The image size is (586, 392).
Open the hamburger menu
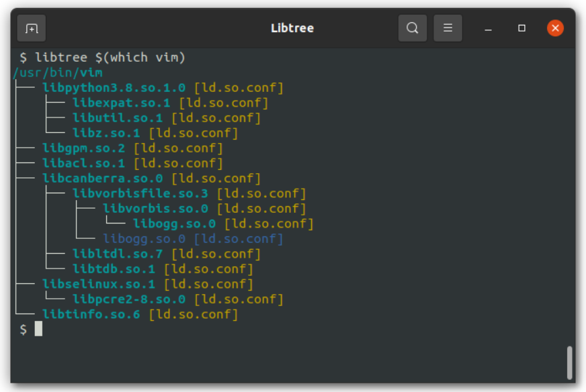(448, 28)
